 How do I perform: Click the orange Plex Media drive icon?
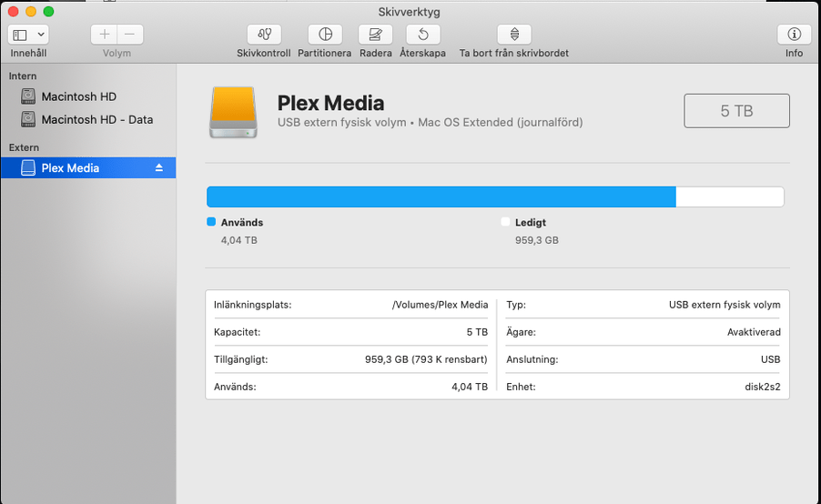(234, 112)
